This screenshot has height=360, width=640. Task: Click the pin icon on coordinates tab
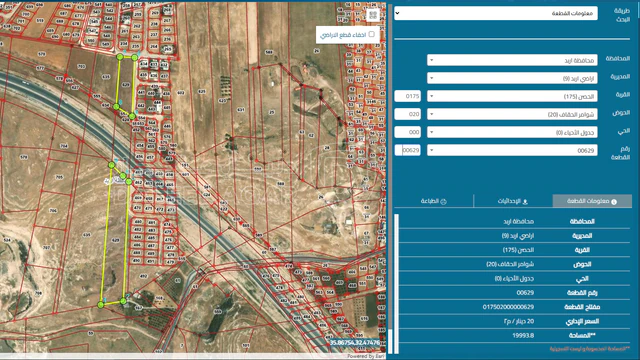pyautogui.click(x=525, y=201)
